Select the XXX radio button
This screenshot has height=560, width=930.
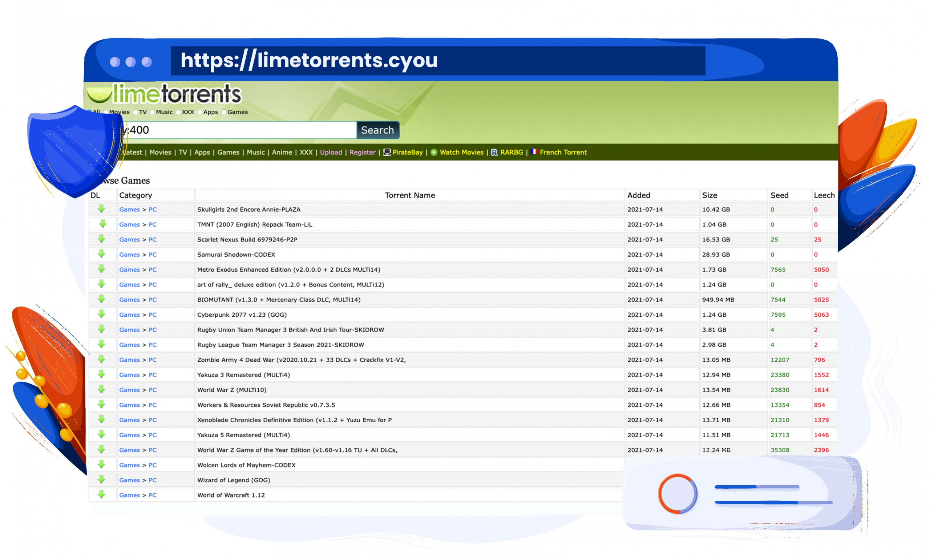(x=178, y=112)
